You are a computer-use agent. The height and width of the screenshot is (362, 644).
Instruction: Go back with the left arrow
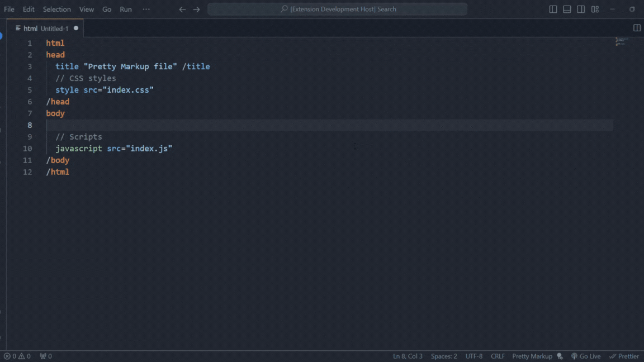tap(182, 9)
